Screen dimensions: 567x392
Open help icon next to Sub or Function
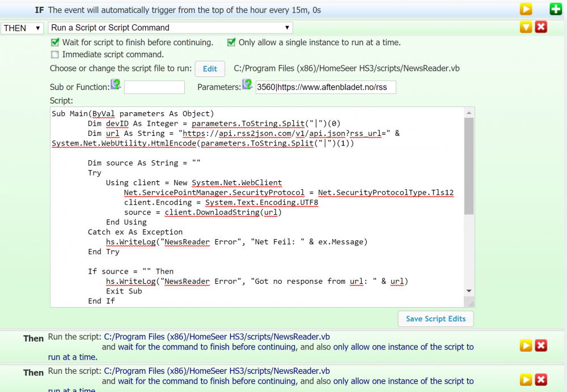(116, 84)
